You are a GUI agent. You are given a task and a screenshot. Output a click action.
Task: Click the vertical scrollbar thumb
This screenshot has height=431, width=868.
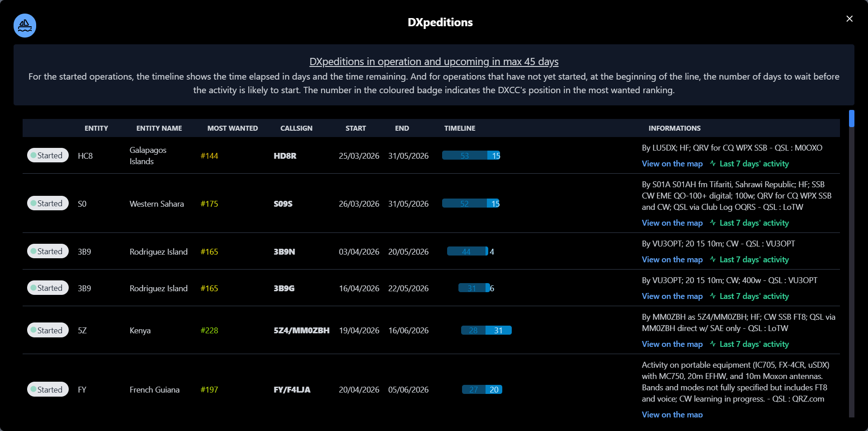852,118
